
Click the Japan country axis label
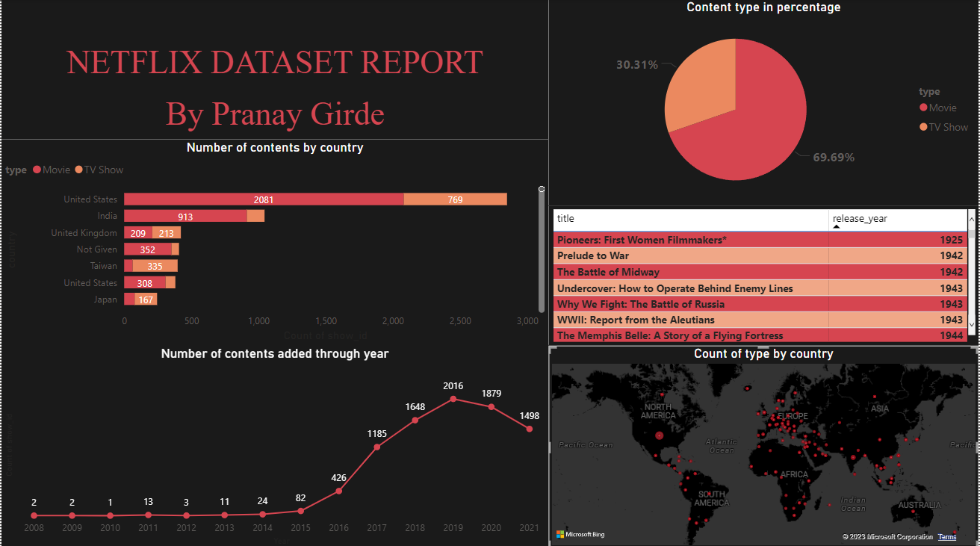tap(105, 299)
